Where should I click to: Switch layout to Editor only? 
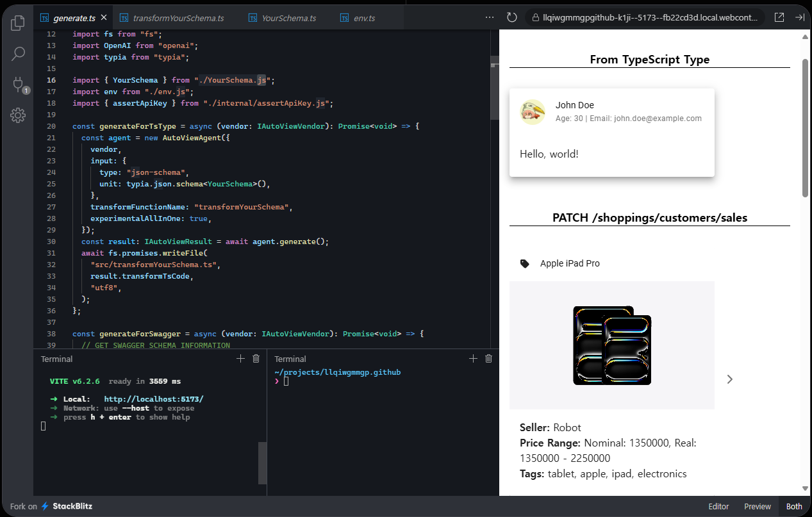[718, 506]
